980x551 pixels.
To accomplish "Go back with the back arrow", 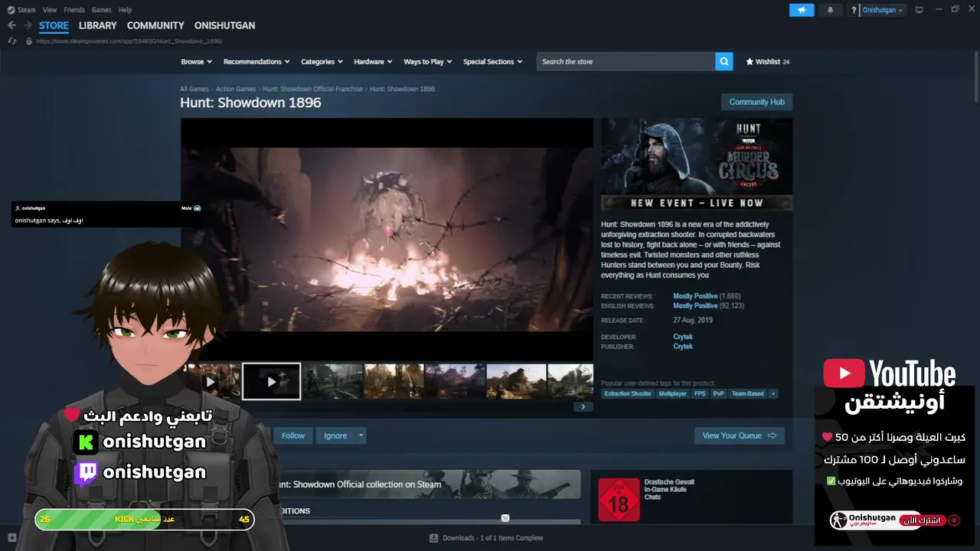I will [x=11, y=25].
